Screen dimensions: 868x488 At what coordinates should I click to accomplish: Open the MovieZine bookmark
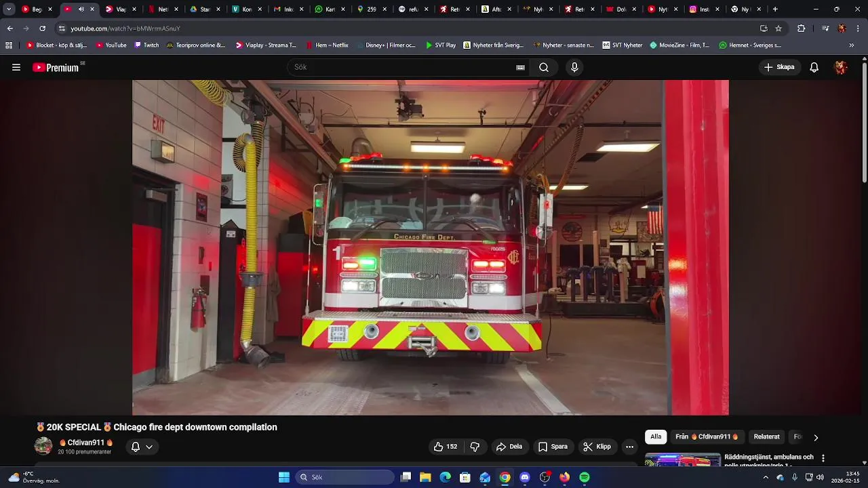679,45
